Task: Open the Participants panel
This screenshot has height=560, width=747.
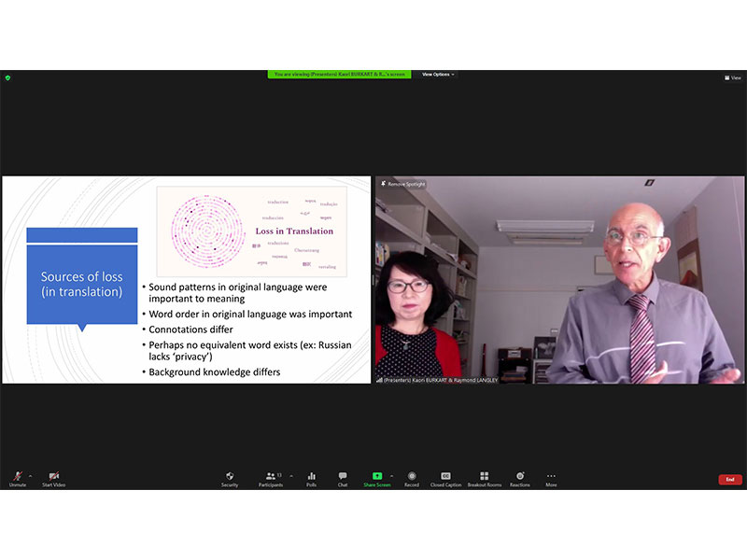Action: pyautogui.click(x=270, y=478)
